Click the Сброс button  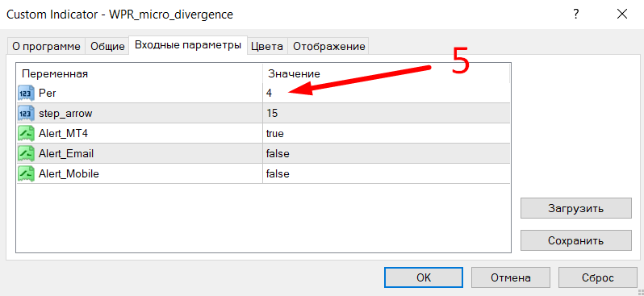(x=597, y=278)
